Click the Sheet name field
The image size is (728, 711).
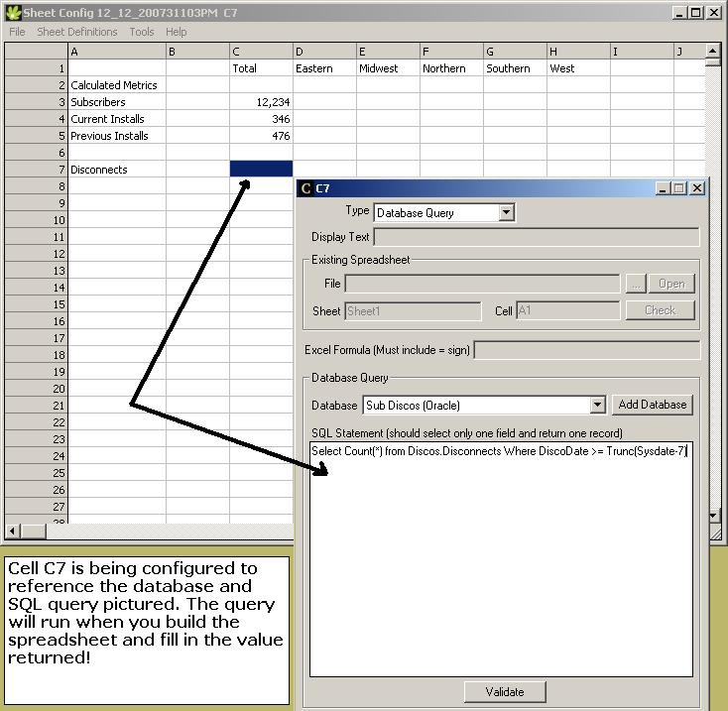413,311
